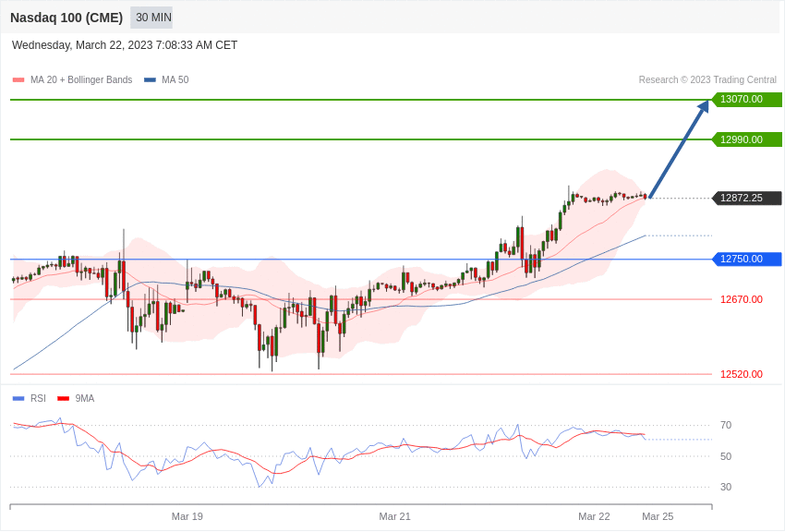Toggle the MA 20 + Bollinger Bands legend label
This screenshot has height=532, width=785.
(x=81, y=80)
